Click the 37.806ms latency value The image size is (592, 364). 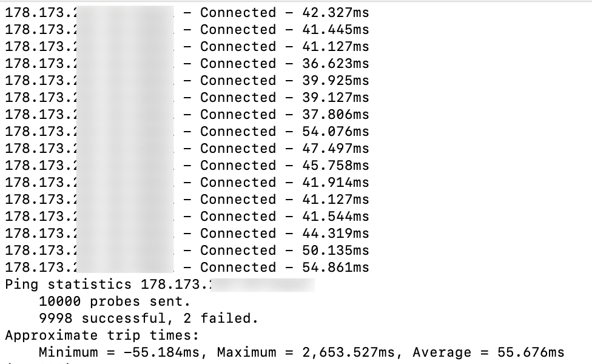[335, 114]
